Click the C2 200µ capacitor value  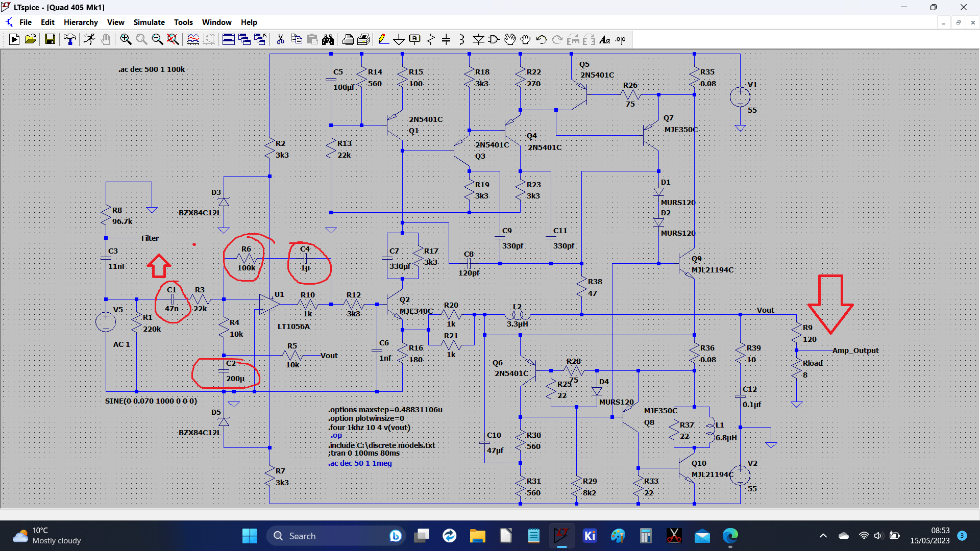pyautogui.click(x=235, y=379)
